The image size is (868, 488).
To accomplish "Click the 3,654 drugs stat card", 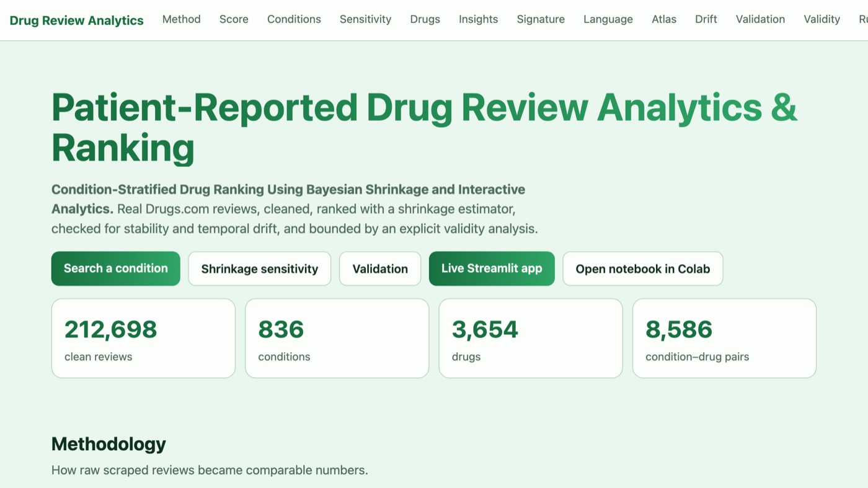I will pos(531,338).
